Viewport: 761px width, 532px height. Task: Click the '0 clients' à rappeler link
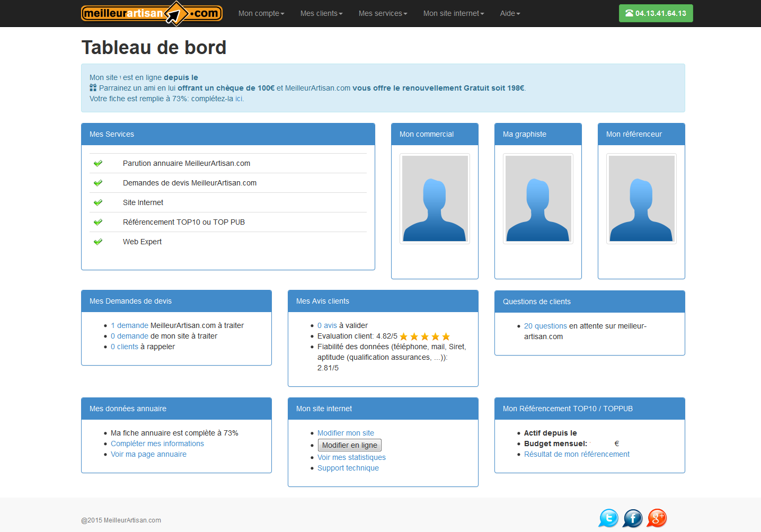[x=125, y=347]
